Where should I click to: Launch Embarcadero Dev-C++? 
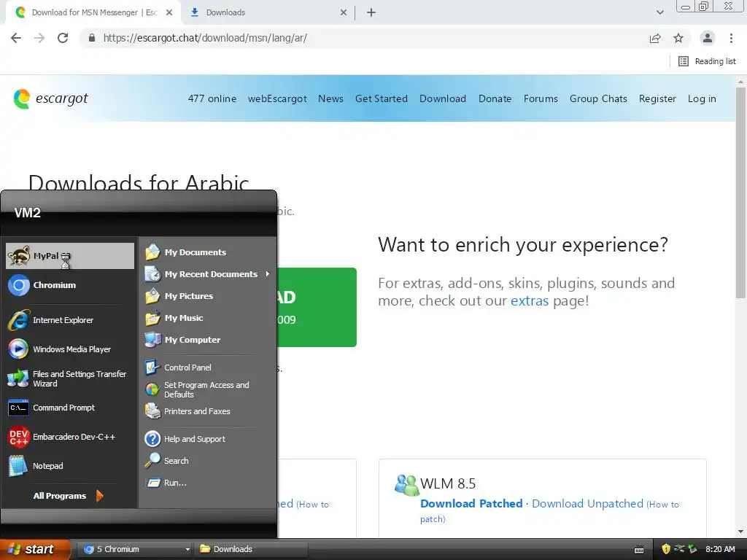coord(69,437)
